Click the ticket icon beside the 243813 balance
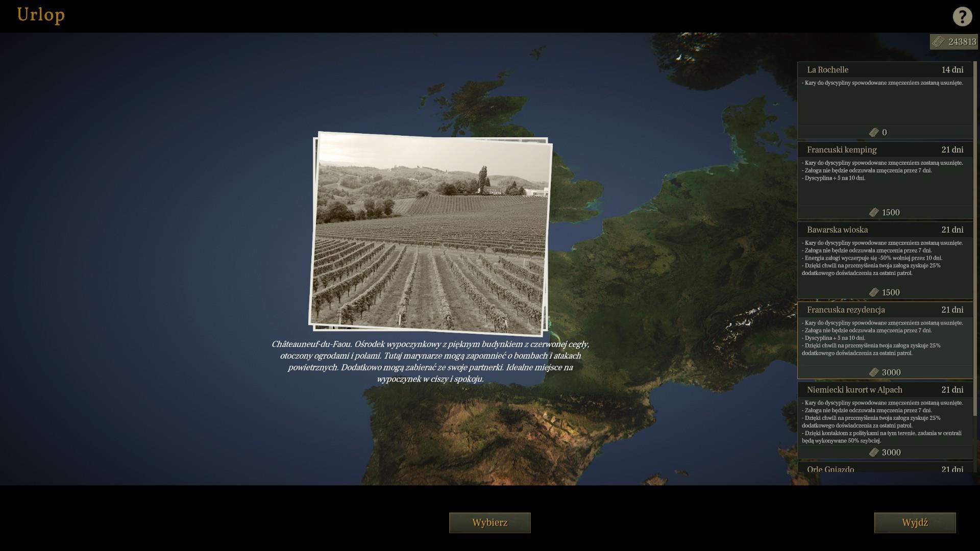The width and height of the screenshot is (980, 551). point(938,42)
